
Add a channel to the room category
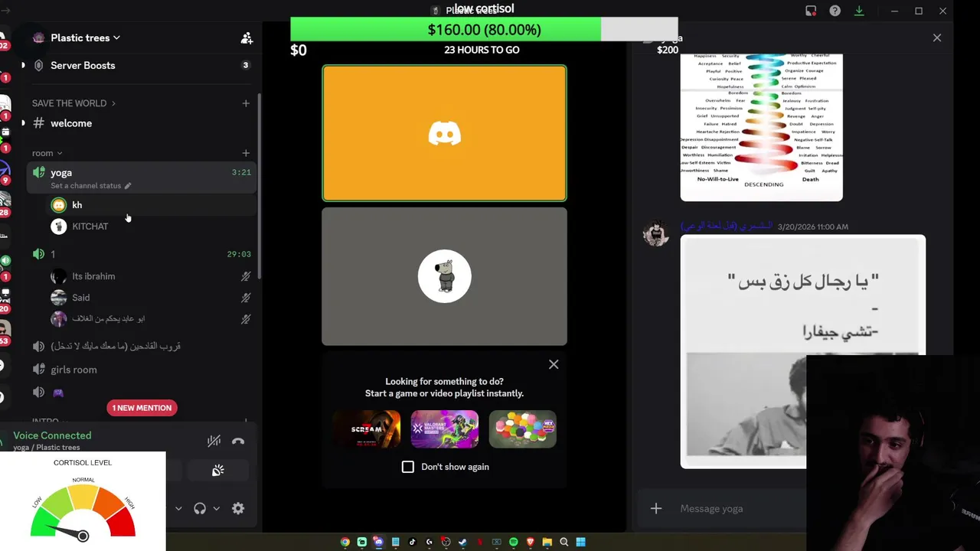(x=246, y=153)
